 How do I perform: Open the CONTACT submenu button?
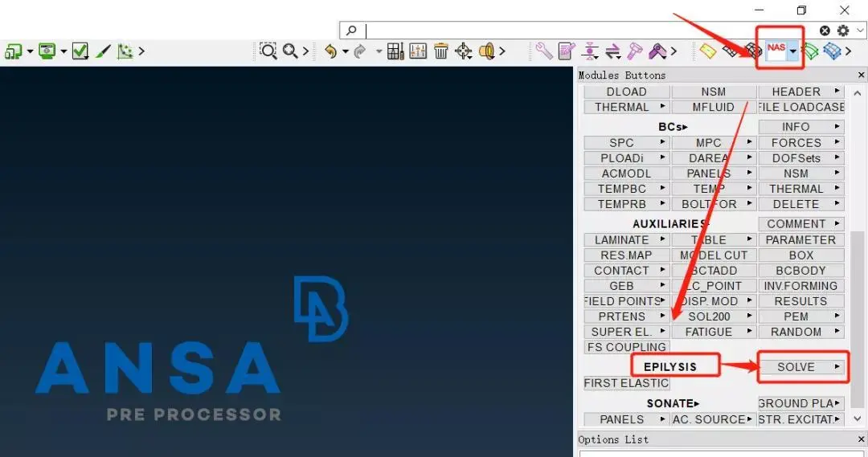(x=627, y=271)
